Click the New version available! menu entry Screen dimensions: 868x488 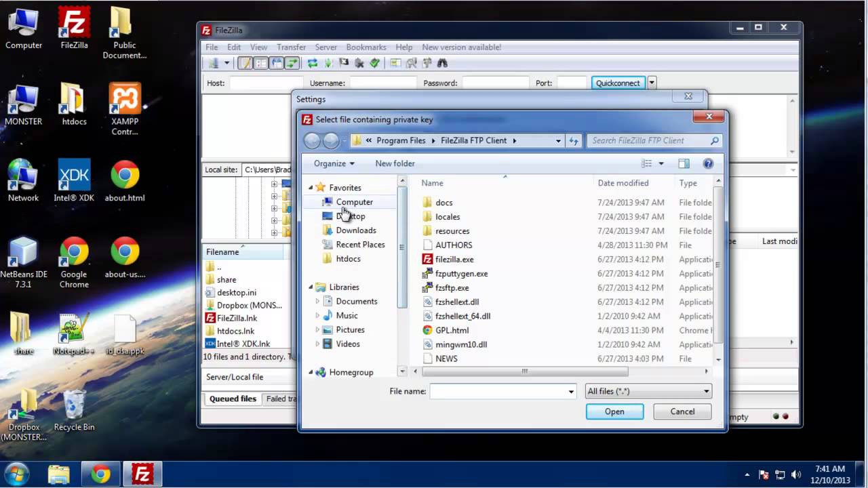coord(462,47)
